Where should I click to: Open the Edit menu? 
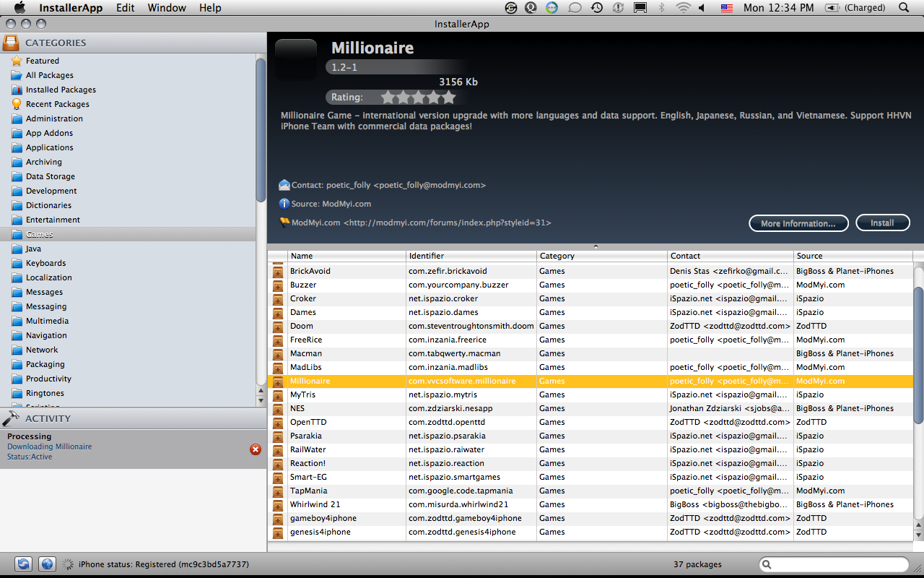coord(126,8)
